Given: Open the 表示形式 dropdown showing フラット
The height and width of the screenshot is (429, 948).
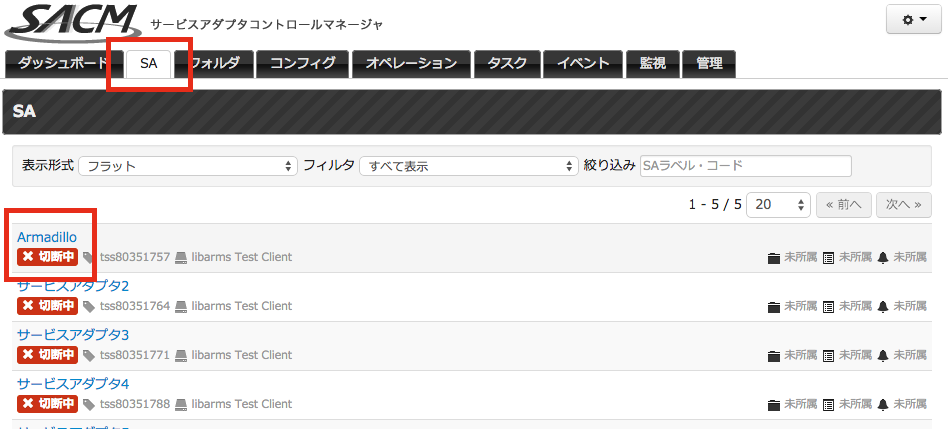Looking at the screenshot, I should click(188, 166).
